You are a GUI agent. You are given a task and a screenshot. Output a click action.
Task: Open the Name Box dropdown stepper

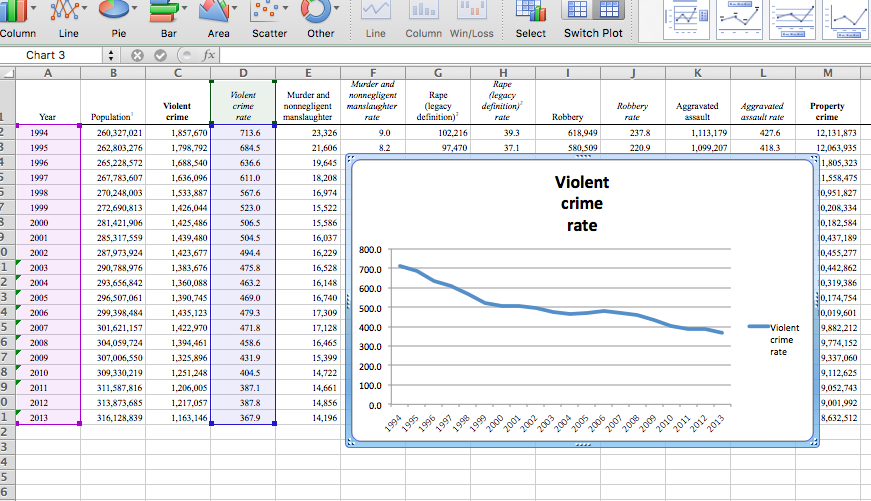click(x=110, y=56)
